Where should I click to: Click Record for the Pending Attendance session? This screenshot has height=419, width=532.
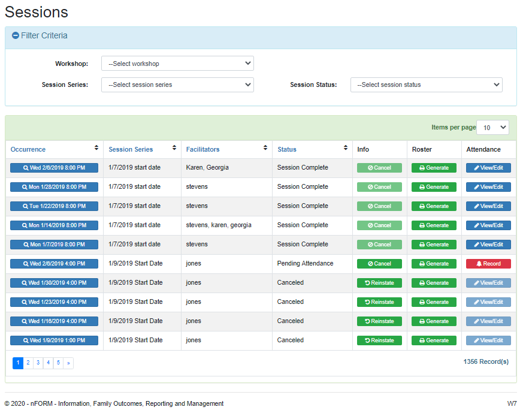488,264
